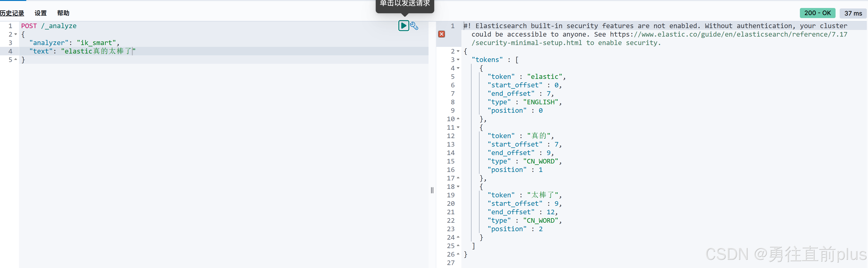Click fold arrow at request line 5
This screenshot has height=268, width=868.
click(x=16, y=60)
